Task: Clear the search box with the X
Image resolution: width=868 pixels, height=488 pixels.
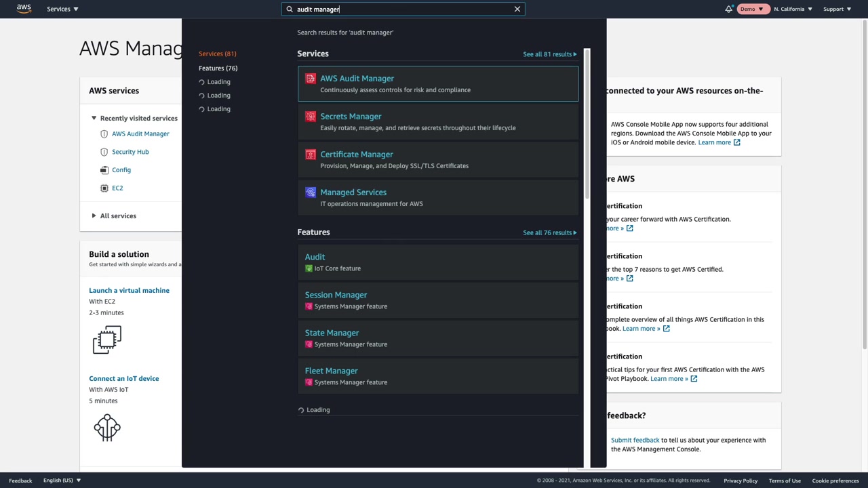Action: [517, 9]
